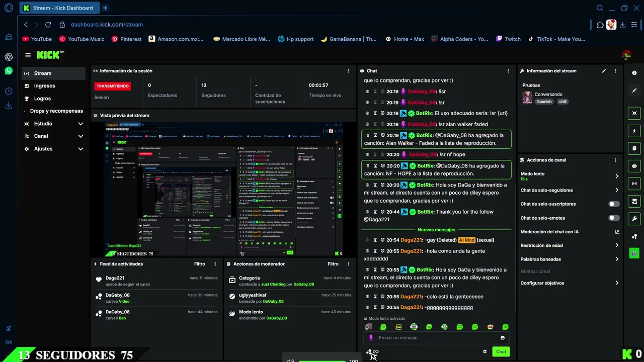Viewport: 644px width, 362px height.
Task: Click the ban entry for uglyyeshivaf
Action: 289,298
